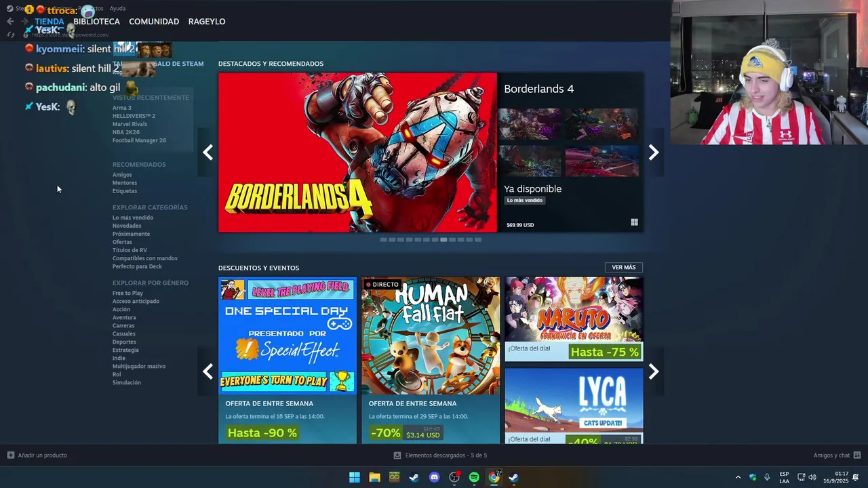Open Novedades category

pyautogui.click(x=127, y=226)
